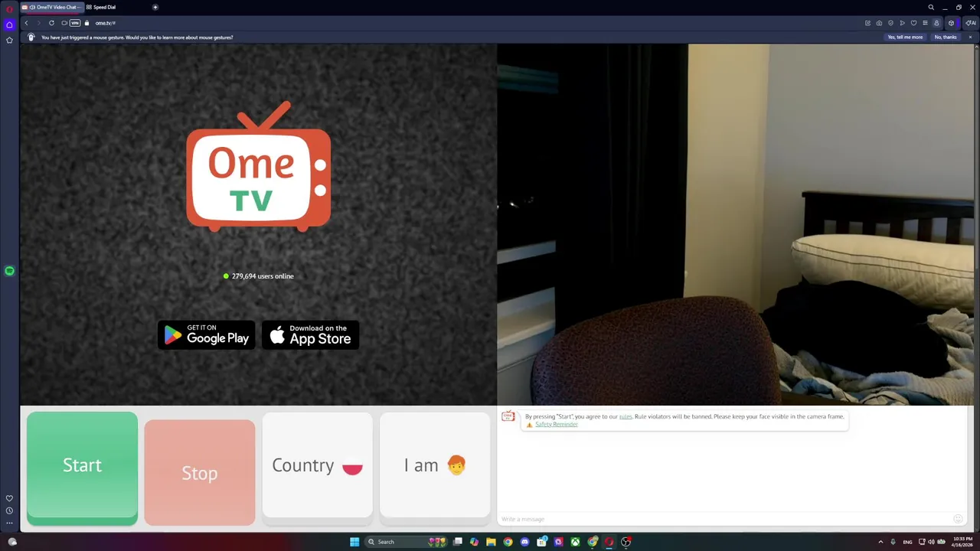
Task: Open the tab search magnifier icon
Action: click(931, 7)
